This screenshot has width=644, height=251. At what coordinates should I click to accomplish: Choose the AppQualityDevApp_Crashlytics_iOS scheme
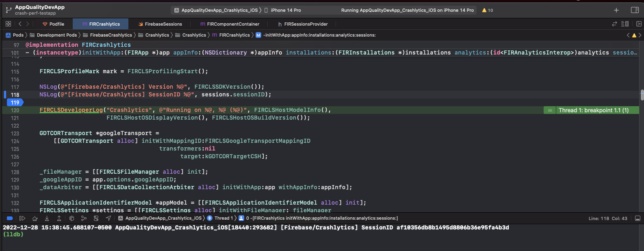tap(216, 10)
